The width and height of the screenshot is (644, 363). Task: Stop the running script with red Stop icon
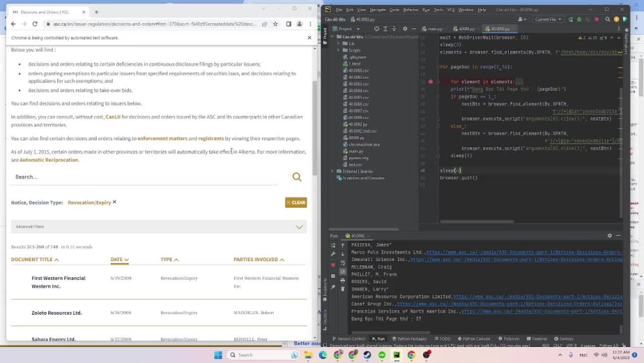[597, 19]
